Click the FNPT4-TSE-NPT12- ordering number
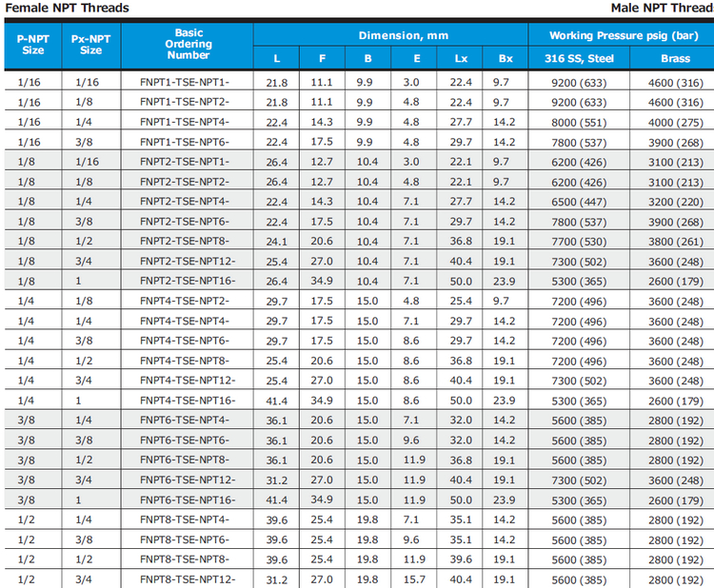The image size is (714, 588). (188, 380)
